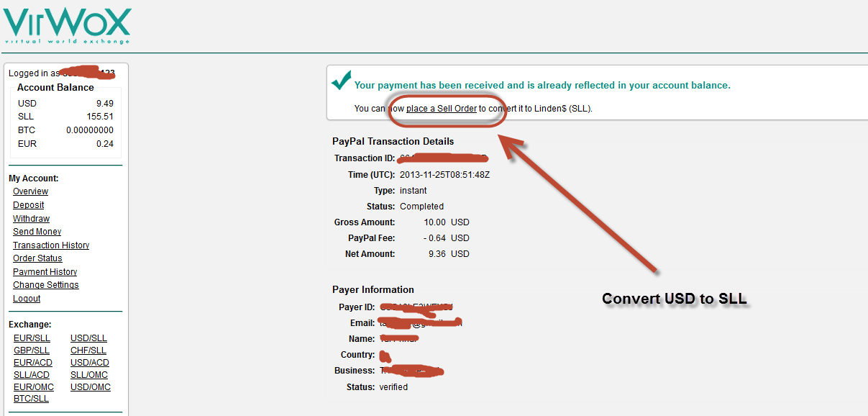Select the transaction Status value Completed
Image resolution: width=868 pixels, height=416 pixels.
coord(421,207)
